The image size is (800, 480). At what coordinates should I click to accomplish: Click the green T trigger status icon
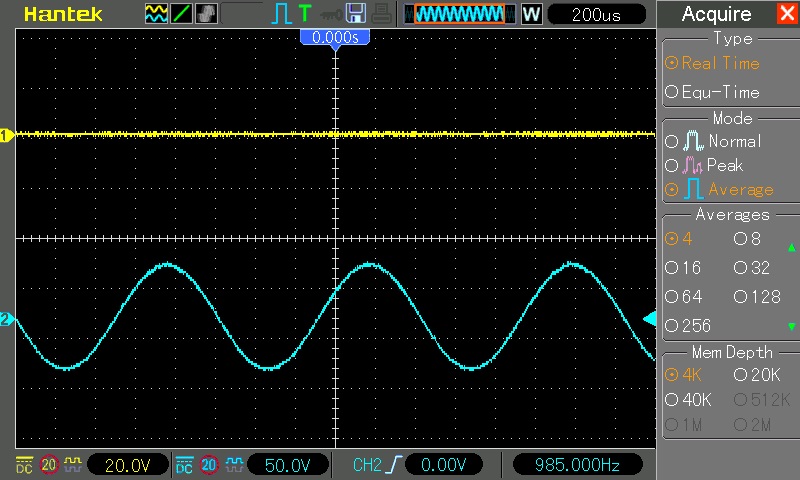coord(304,14)
